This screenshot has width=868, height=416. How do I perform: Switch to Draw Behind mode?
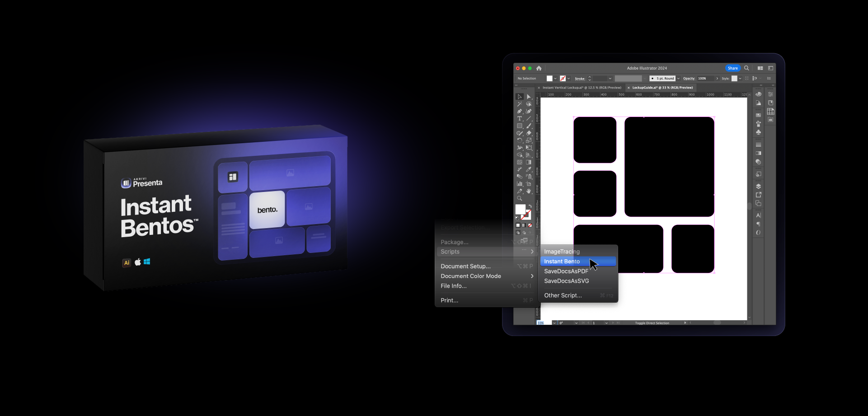524,233
